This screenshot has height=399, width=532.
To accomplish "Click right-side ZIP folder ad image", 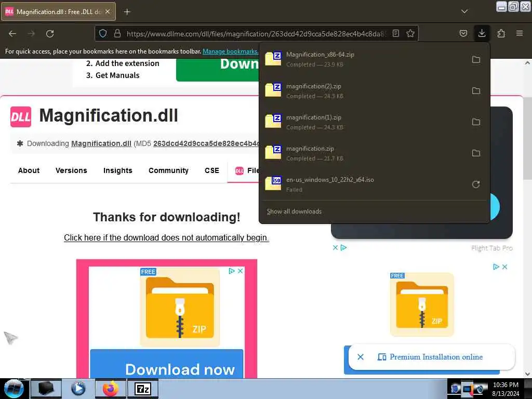I will click(422, 304).
